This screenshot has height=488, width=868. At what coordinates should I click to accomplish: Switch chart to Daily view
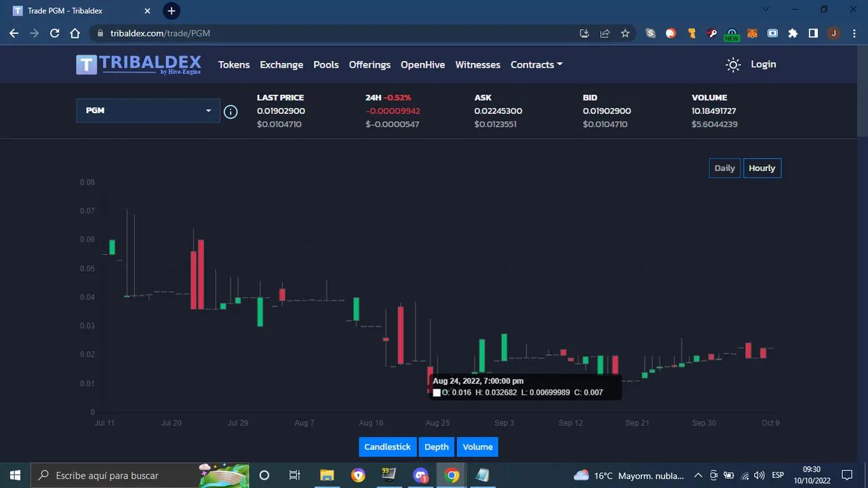point(725,168)
